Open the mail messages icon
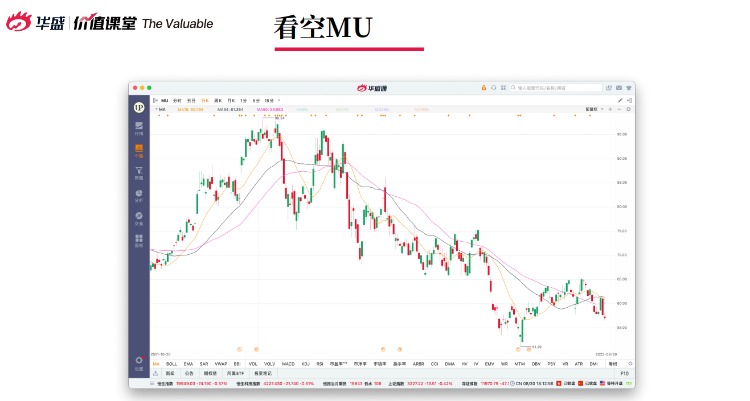This screenshot has height=401, width=750. tap(619, 88)
